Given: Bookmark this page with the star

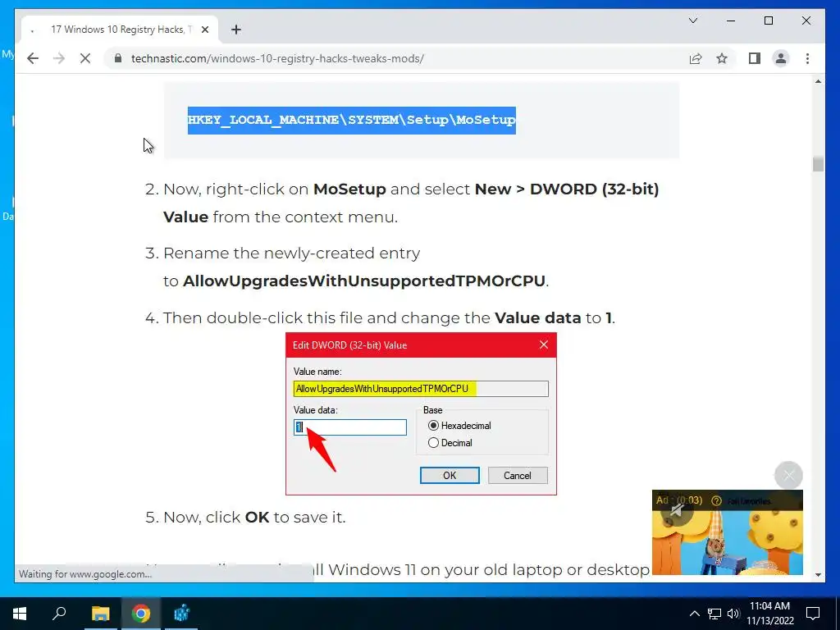Looking at the screenshot, I should tap(722, 58).
